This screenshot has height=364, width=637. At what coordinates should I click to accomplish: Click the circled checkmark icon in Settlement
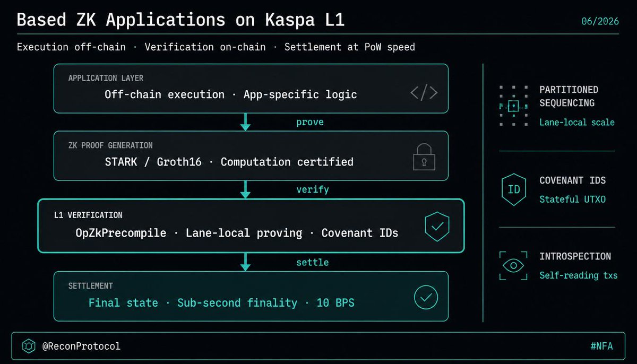pos(426,298)
